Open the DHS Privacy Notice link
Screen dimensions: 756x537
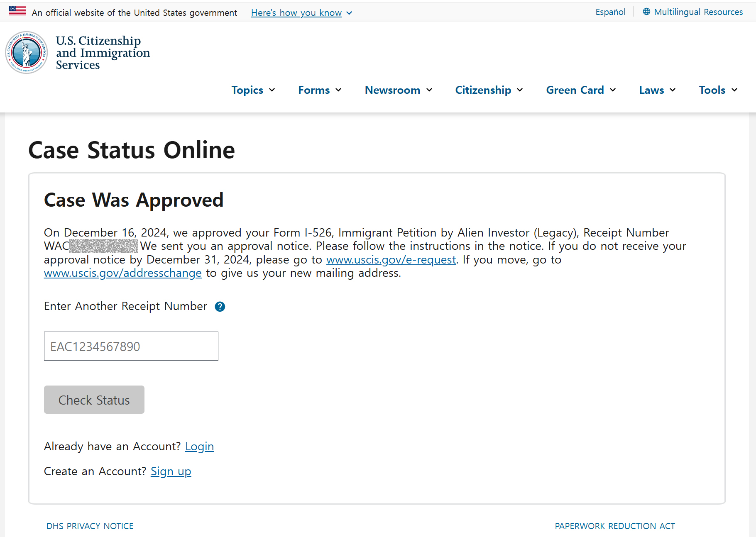tap(90, 526)
